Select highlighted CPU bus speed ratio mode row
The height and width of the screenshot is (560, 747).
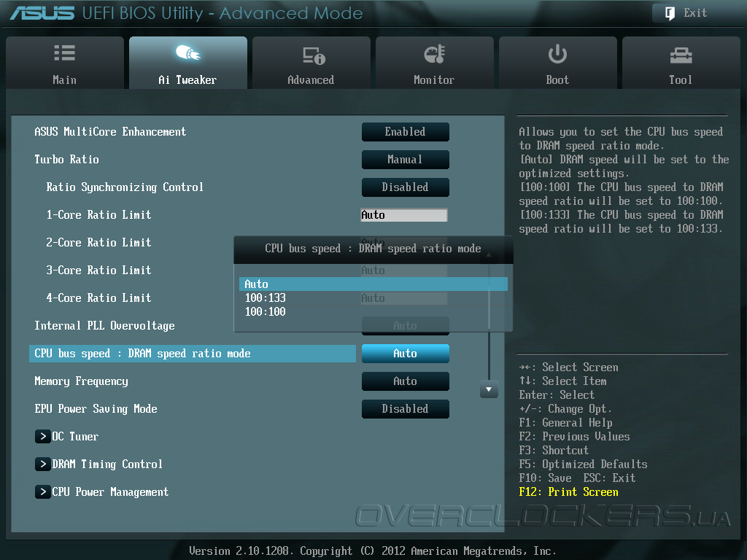pyautogui.click(x=193, y=354)
